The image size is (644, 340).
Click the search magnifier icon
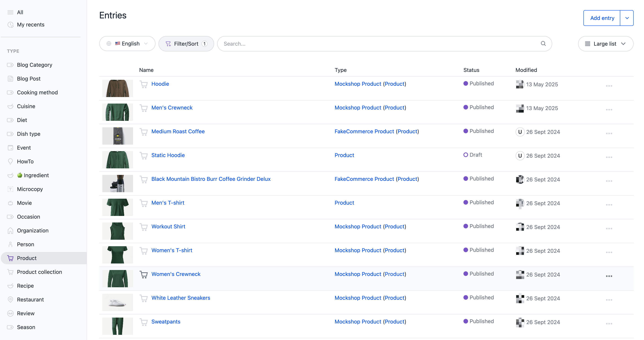(x=543, y=44)
